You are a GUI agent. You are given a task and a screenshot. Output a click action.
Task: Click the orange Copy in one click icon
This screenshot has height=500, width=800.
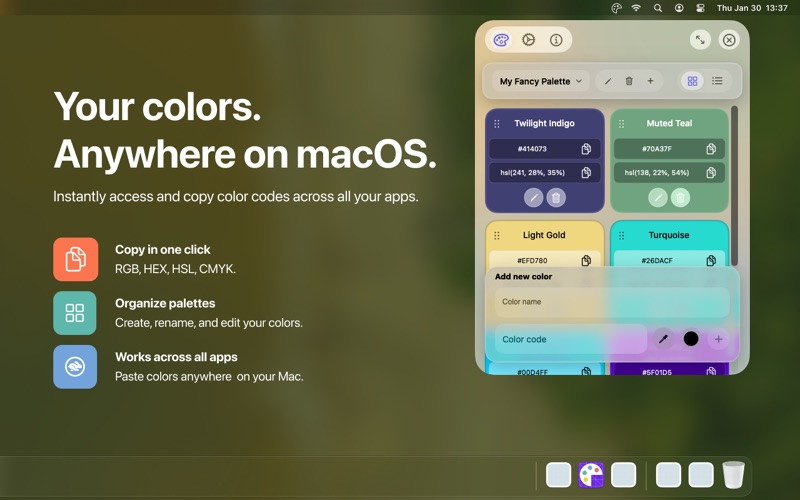pyautogui.click(x=76, y=259)
